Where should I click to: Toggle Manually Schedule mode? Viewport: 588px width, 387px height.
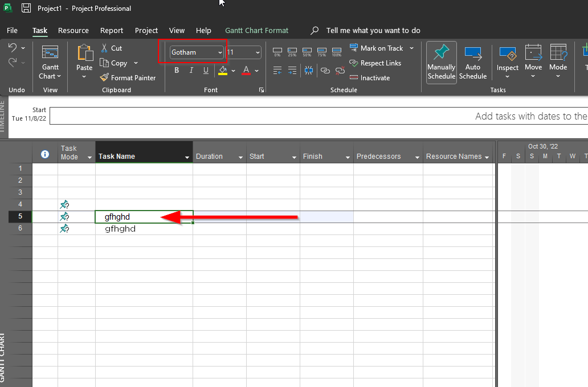[x=442, y=62]
